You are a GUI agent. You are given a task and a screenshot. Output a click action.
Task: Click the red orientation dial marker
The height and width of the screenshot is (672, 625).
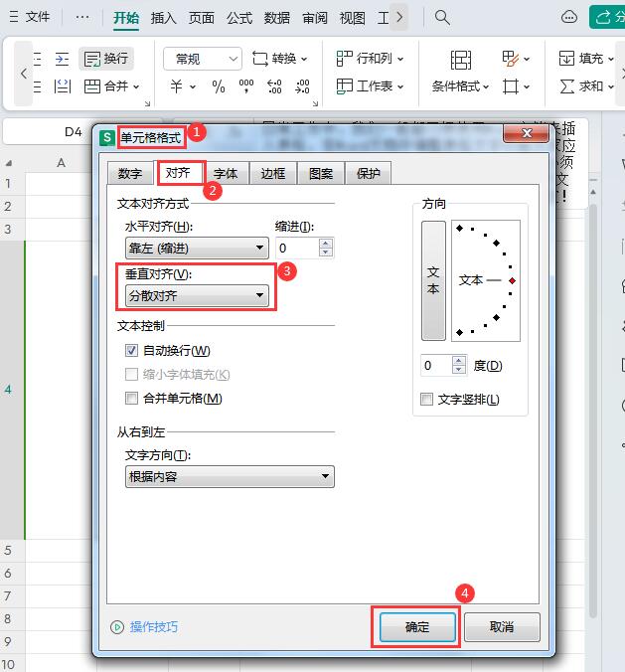coord(513,280)
